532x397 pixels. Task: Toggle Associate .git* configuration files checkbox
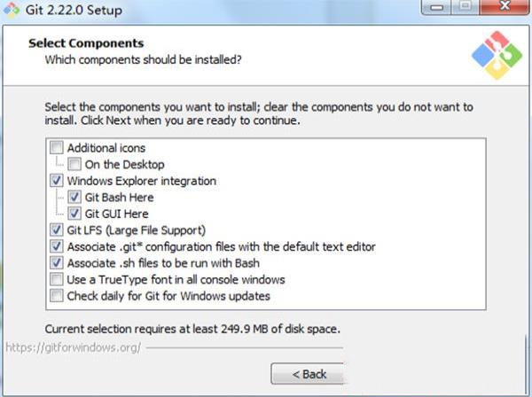58,246
